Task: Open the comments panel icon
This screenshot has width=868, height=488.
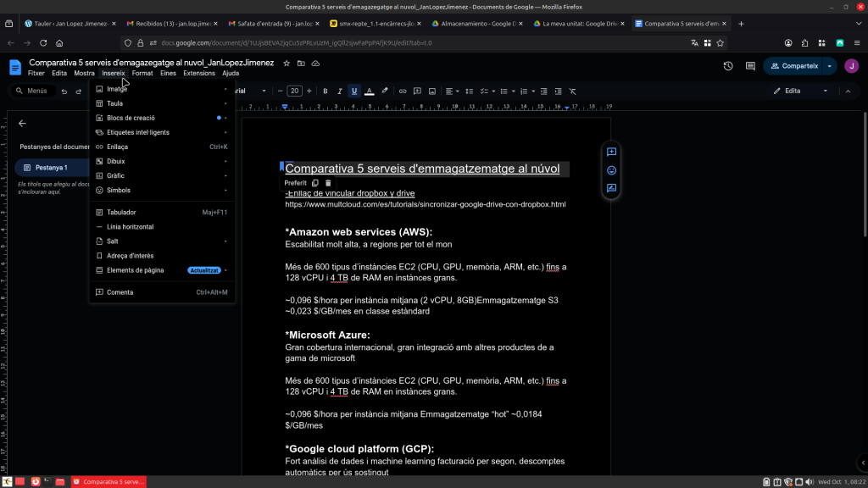Action: (x=749, y=66)
